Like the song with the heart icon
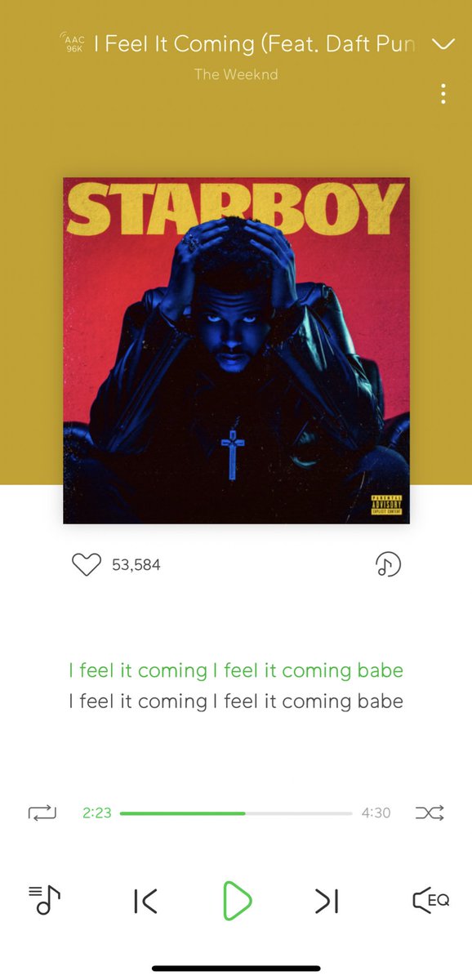This screenshot has width=472, height=980. [x=86, y=564]
